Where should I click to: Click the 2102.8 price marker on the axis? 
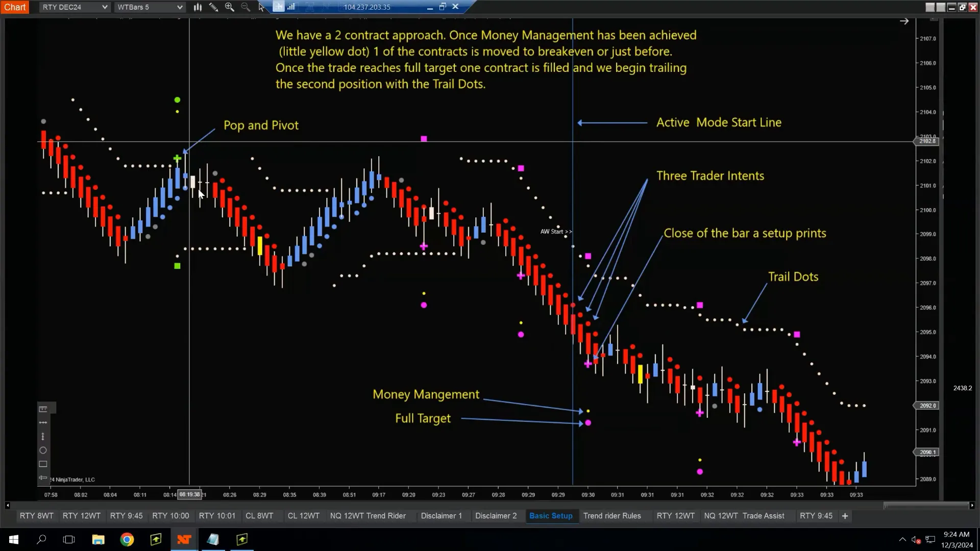(x=927, y=141)
